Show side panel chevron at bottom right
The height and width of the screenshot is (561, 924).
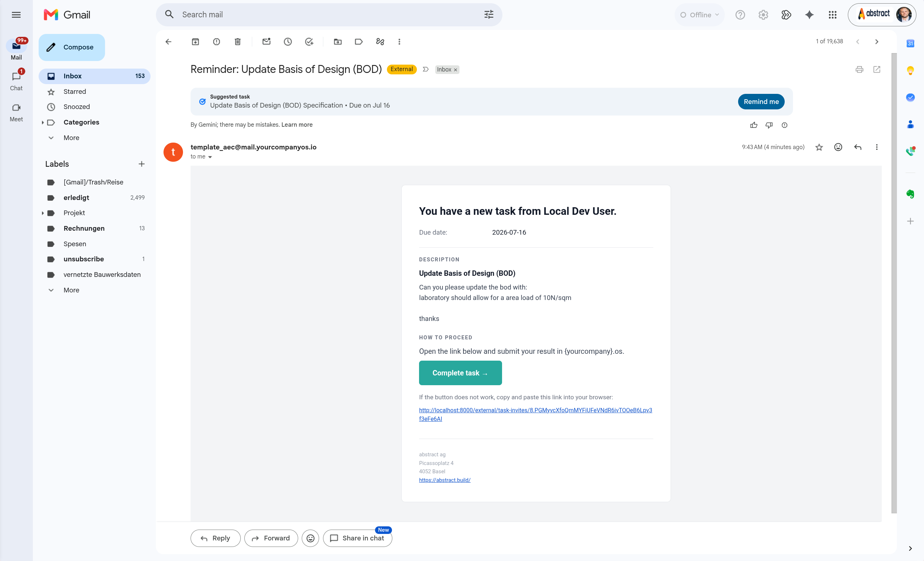click(910, 549)
